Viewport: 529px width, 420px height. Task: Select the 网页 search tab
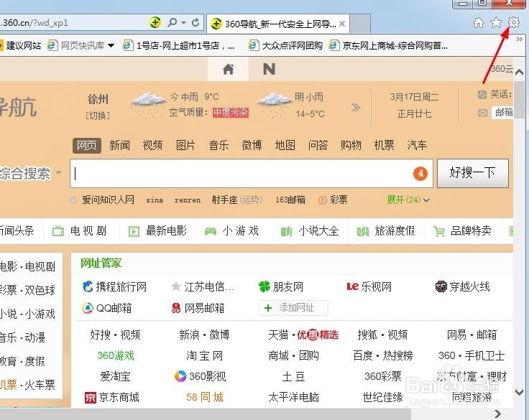(87, 145)
